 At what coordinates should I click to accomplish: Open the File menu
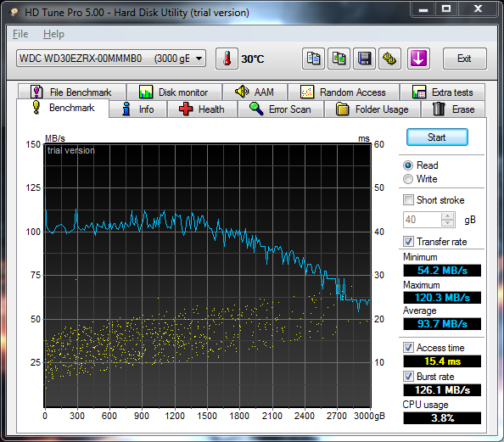click(x=20, y=34)
